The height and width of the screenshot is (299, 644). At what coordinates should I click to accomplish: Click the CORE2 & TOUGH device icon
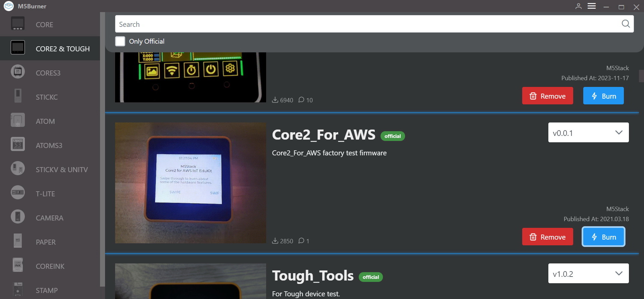click(x=18, y=48)
